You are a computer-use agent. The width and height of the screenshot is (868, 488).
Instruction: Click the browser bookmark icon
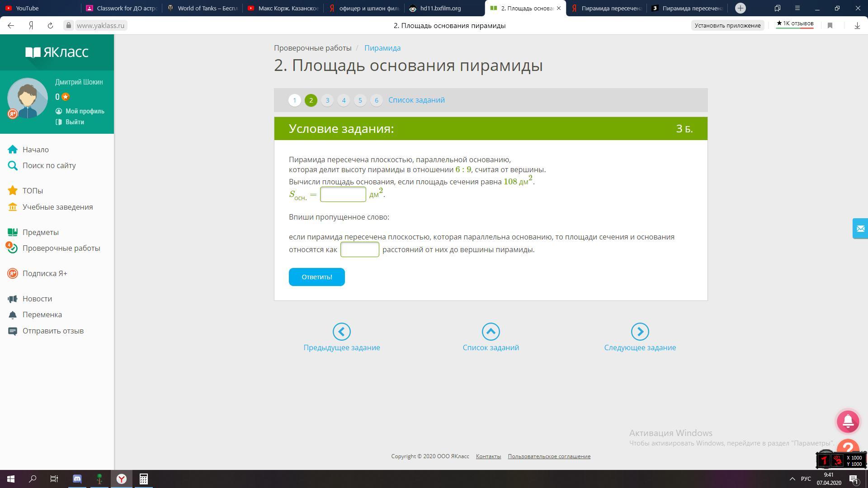[x=830, y=26]
